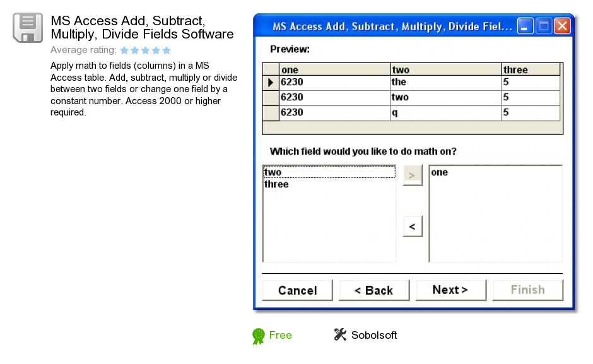Viewport: 593px width, 364px height.
Task: Select 'two' in the available fields list
Action: [329, 172]
